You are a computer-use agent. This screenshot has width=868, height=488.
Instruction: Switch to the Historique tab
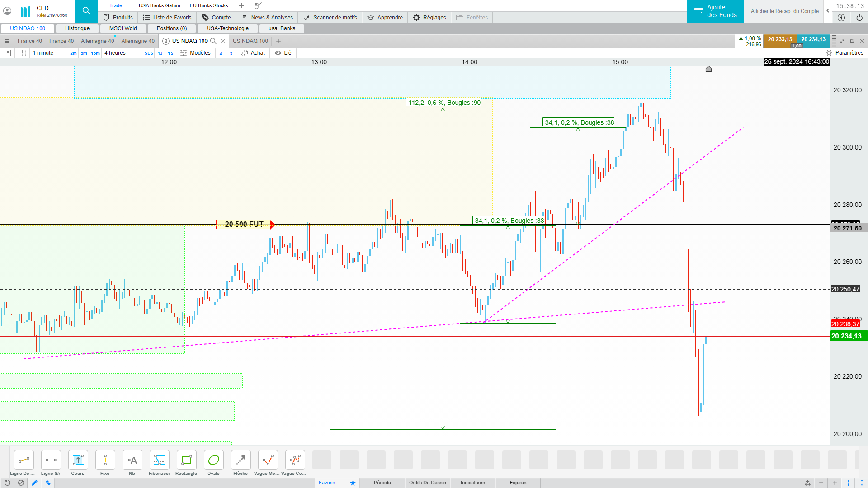77,28
